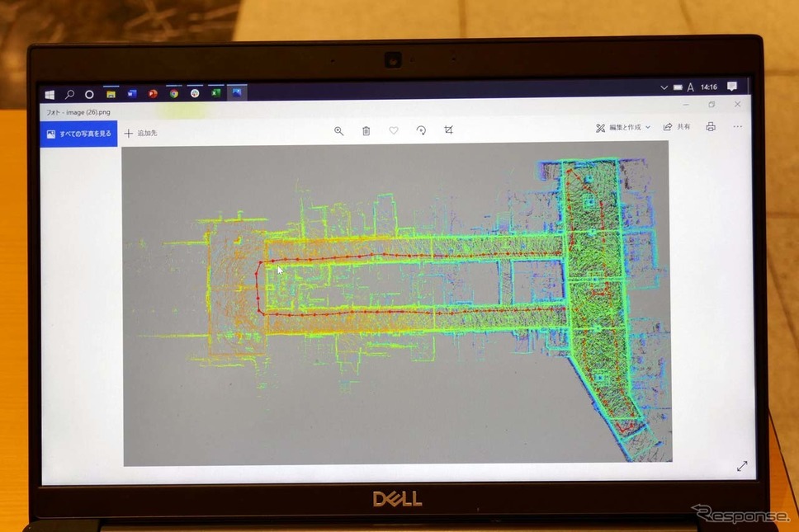
Task: Open Word from the taskbar
Action: pyautogui.click(x=132, y=94)
